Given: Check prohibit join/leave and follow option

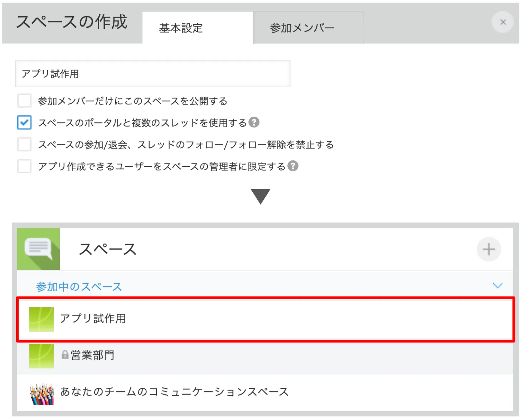Looking at the screenshot, I should [x=24, y=145].
